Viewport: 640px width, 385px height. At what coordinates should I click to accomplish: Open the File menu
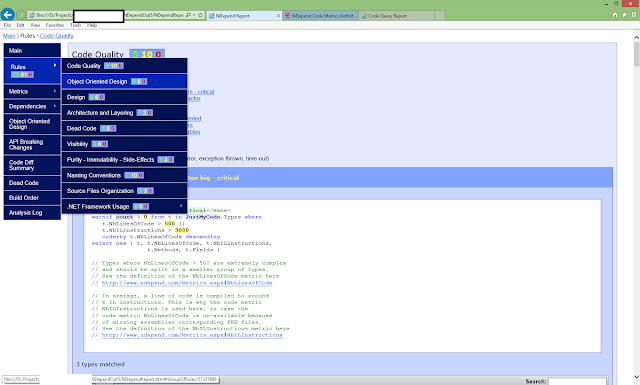click(x=7, y=25)
